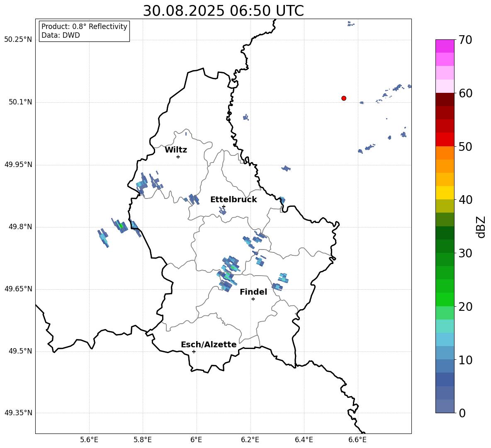Click the 49.65°N latitude label

(x=18, y=289)
